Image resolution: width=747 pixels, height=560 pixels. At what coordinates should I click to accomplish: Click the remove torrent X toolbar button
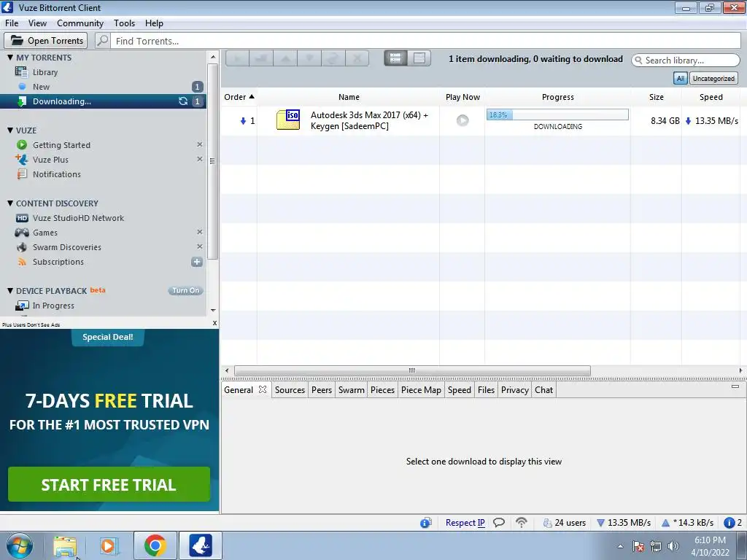[357, 58]
